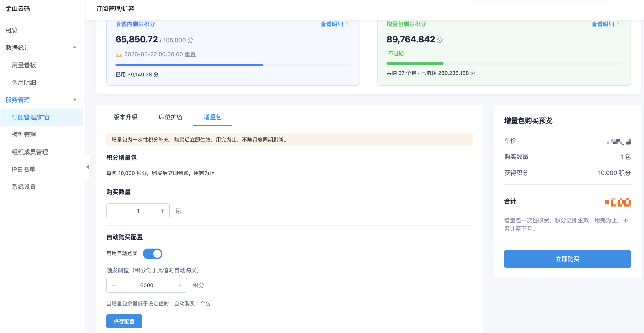Click the 已用 39,149.28 分 text

pyautogui.click(x=137, y=74)
